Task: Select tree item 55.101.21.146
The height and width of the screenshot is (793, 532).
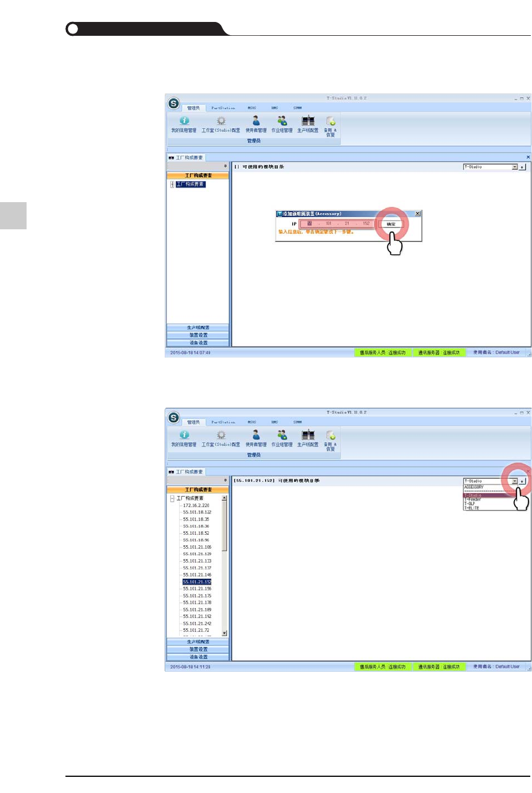Action: pyautogui.click(x=197, y=575)
